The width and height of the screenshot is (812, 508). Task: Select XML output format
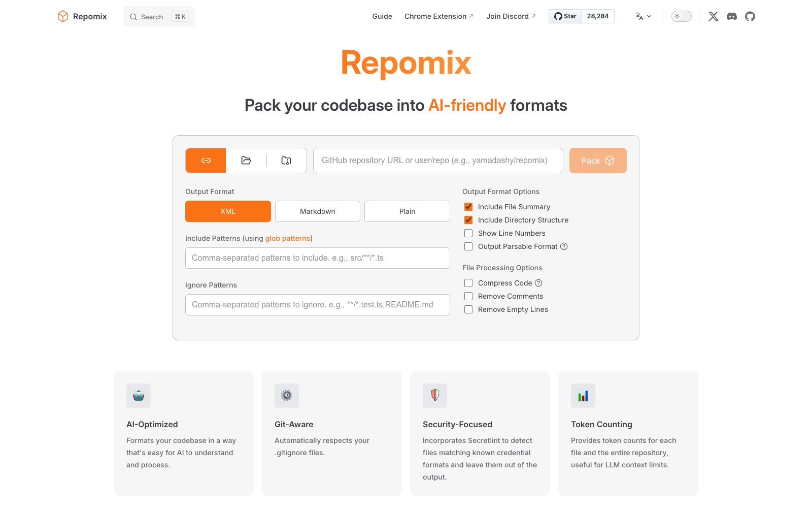pyautogui.click(x=228, y=211)
